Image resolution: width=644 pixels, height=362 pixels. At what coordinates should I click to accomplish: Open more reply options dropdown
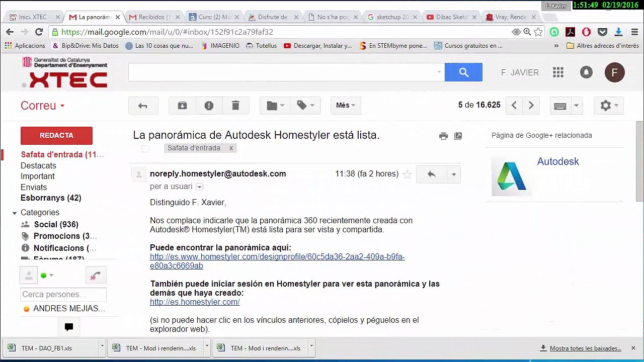point(453,174)
